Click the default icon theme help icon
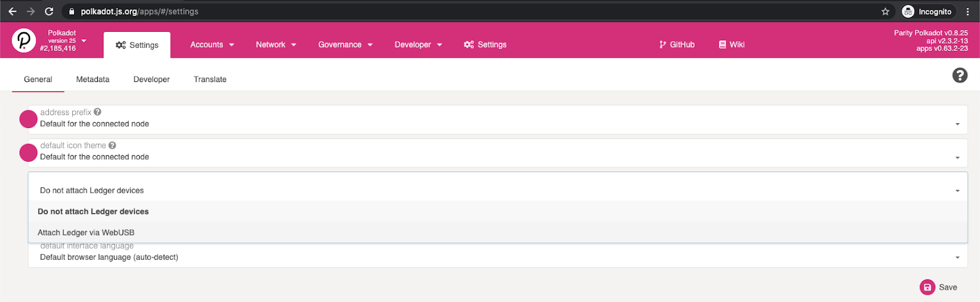Viewport: 980px width, 302px height. pyautogui.click(x=112, y=145)
